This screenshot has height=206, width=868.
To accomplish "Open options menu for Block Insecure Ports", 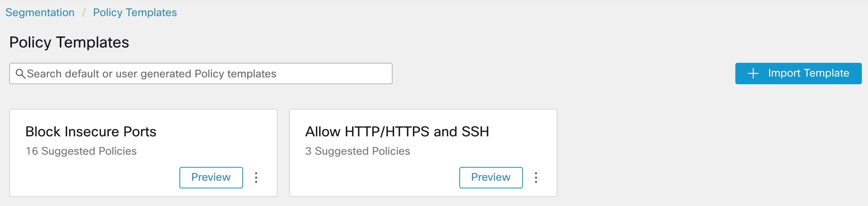I will [256, 177].
